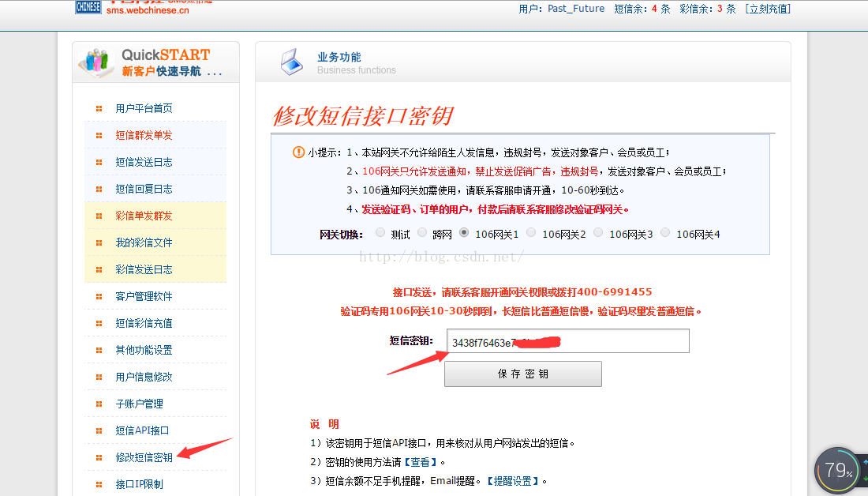
Task: Click the 79% speed indicator widget
Action: tap(837, 471)
